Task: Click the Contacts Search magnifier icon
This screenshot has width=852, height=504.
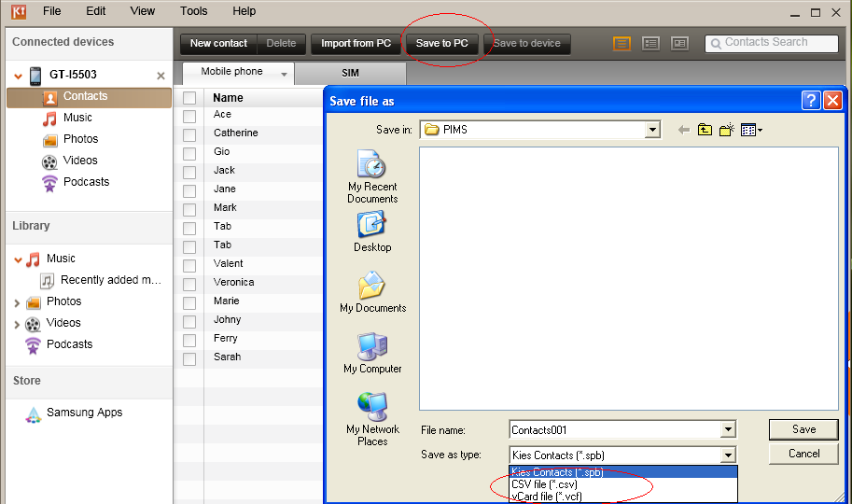Action: coord(716,44)
